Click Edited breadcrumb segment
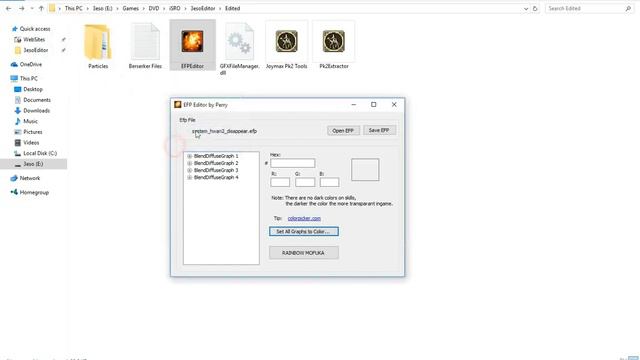Image resolution: width=640 pixels, height=360 pixels. point(233,8)
